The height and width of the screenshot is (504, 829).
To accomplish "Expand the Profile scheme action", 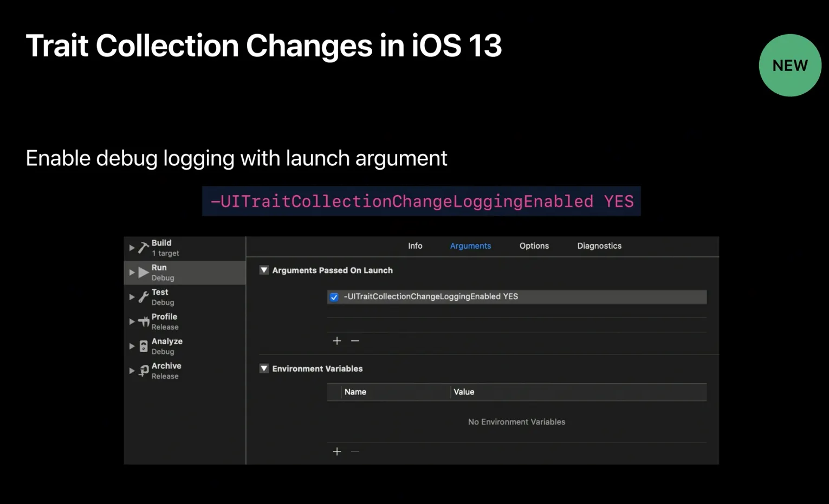I will click(132, 321).
